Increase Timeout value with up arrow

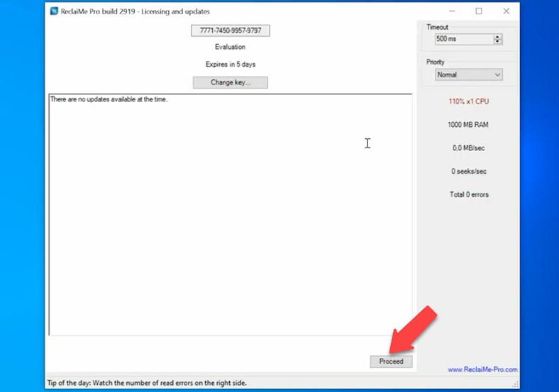click(x=498, y=36)
